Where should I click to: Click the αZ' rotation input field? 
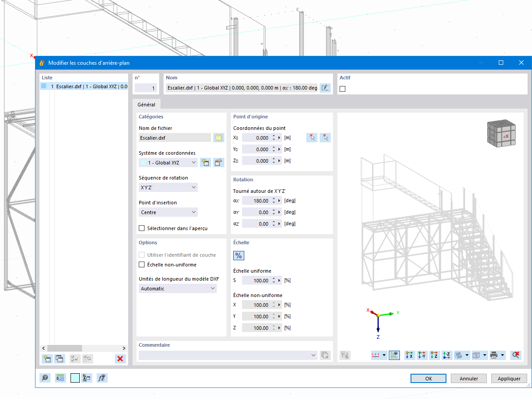point(256,224)
